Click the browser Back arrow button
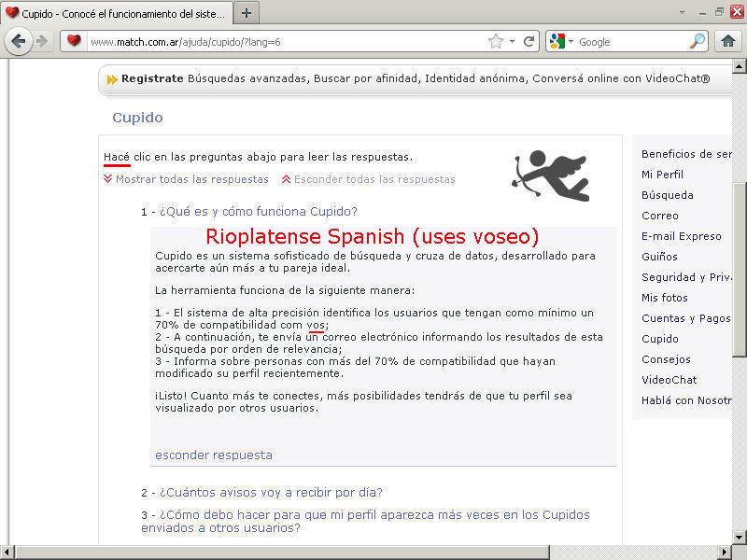This screenshot has height=560, width=747. coord(18,41)
